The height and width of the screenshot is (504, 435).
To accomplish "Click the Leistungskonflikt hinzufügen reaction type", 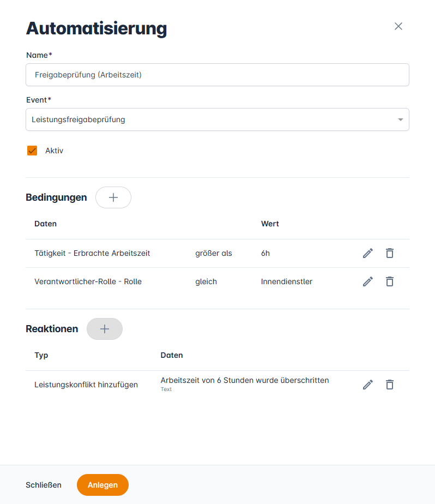I will coord(86,385).
